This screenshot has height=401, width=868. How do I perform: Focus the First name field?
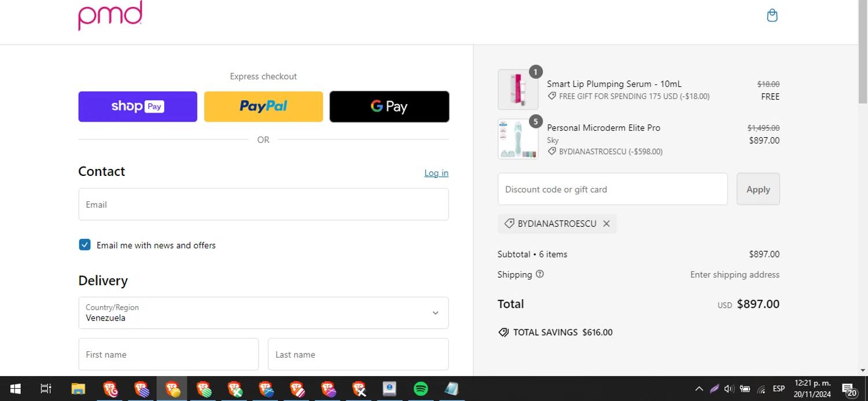click(168, 354)
